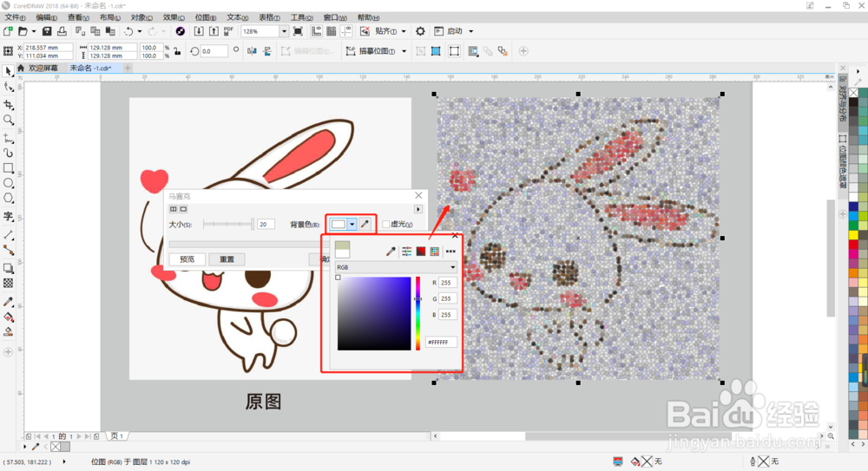The width and height of the screenshot is (868, 471).
Task: Click the 重置 button
Action: (227, 259)
